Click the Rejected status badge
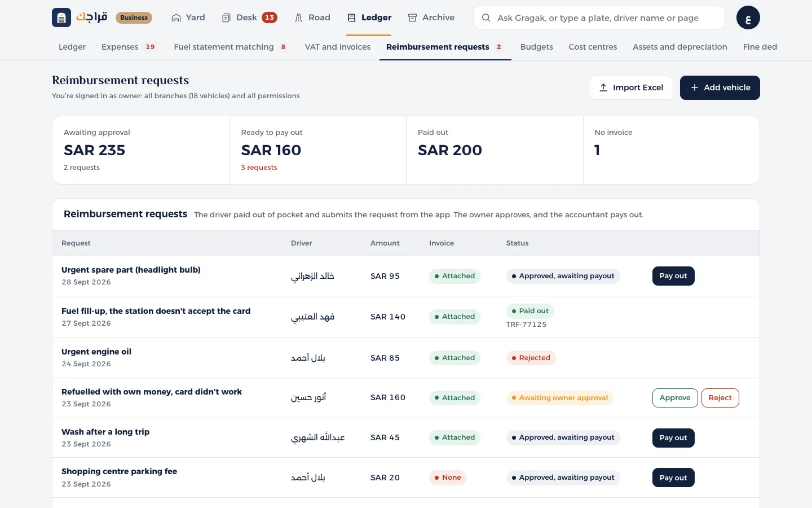 [x=531, y=358]
